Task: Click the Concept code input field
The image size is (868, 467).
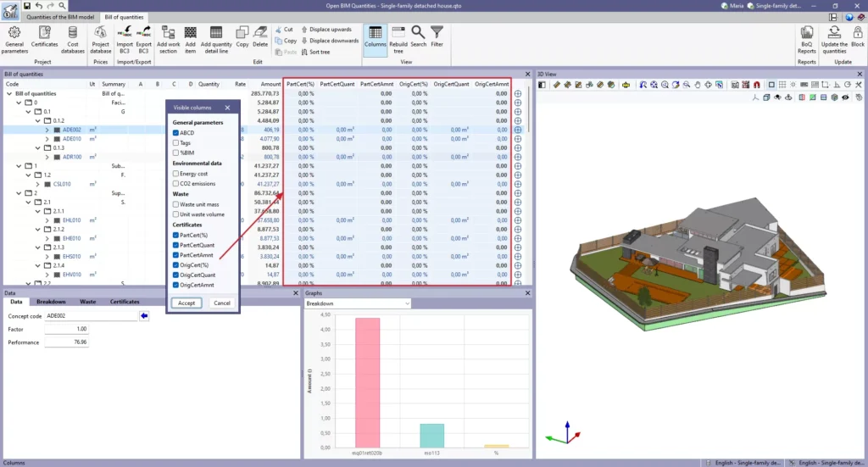Action: pos(91,316)
